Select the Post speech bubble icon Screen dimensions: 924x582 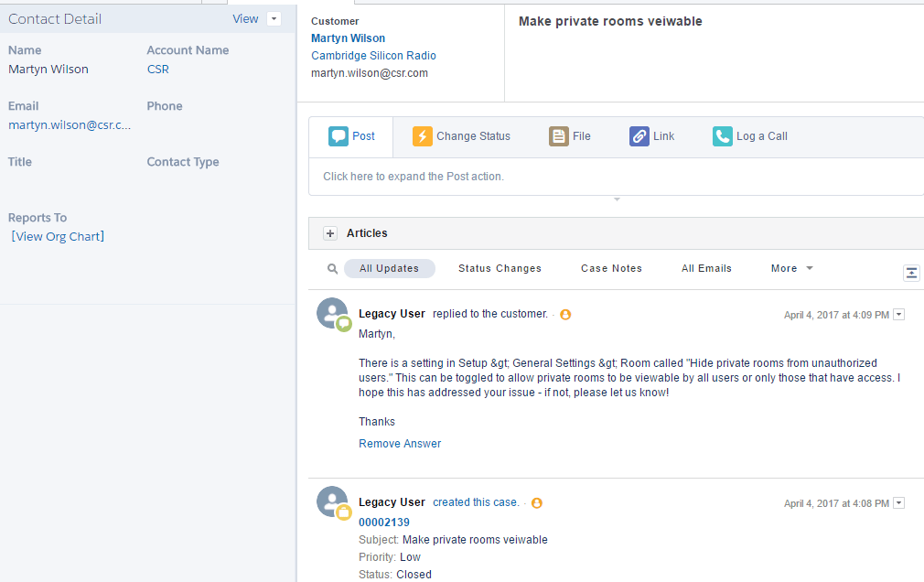coord(338,135)
